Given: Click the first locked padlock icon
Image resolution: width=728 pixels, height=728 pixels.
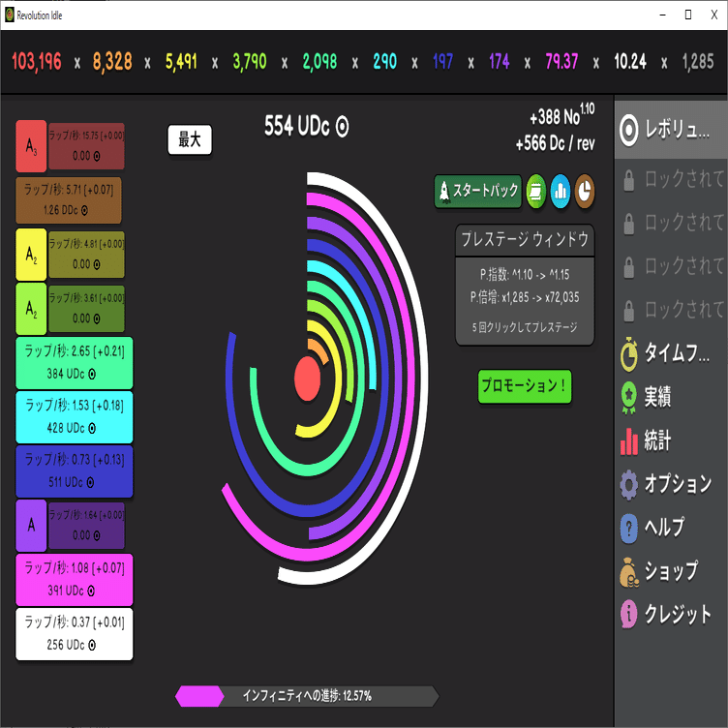Looking at the screenshot, I should pos(628,180).
